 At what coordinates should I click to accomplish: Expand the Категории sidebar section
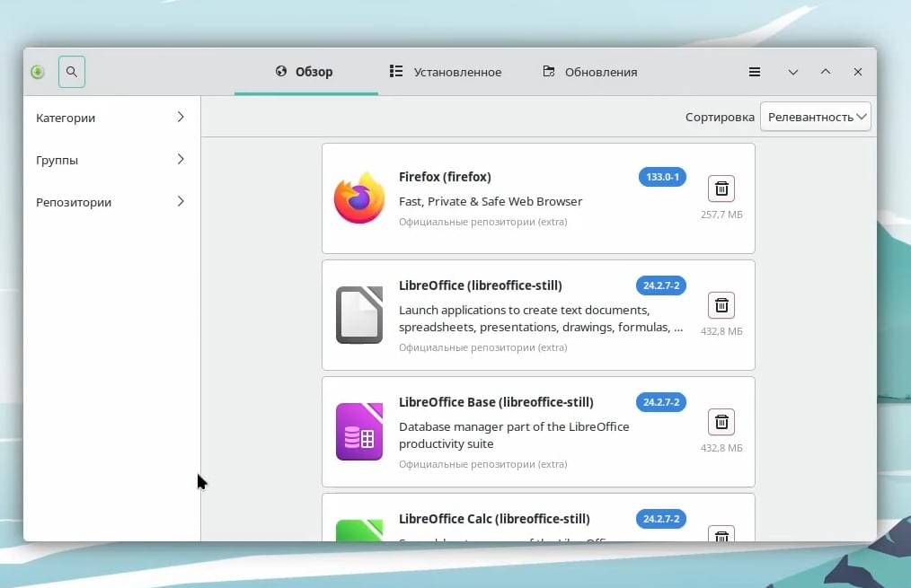[111, 118]
